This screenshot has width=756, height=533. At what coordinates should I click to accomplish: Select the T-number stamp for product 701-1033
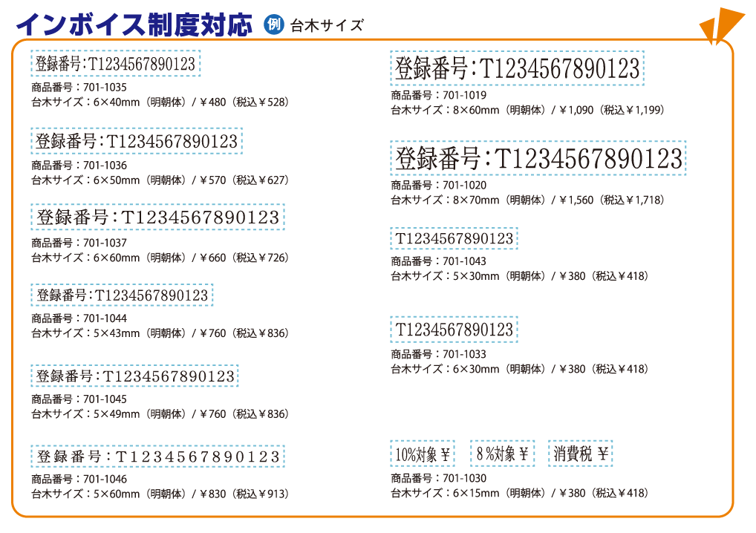(x=454, y=329)
